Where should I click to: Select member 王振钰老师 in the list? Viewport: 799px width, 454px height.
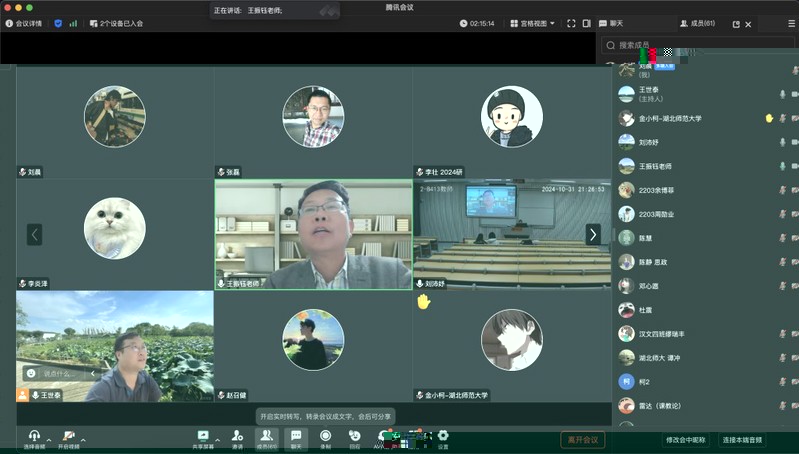(x=706, y=166)
